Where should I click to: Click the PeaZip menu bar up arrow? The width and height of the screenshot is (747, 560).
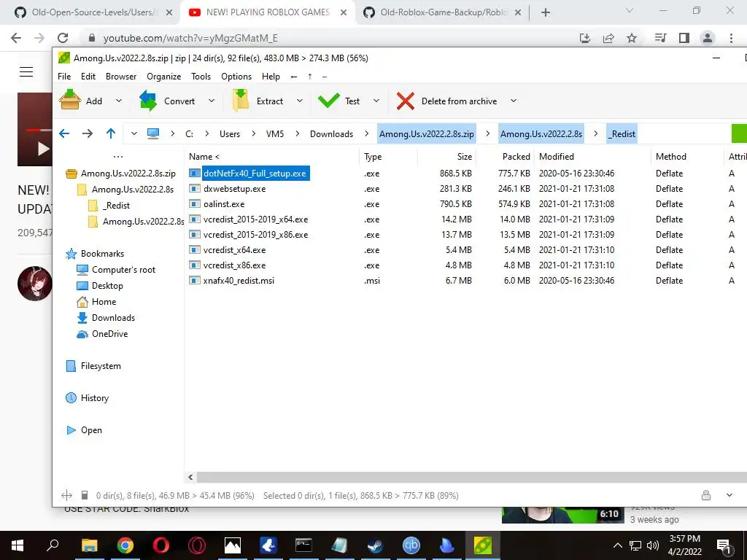click(309, 76)
